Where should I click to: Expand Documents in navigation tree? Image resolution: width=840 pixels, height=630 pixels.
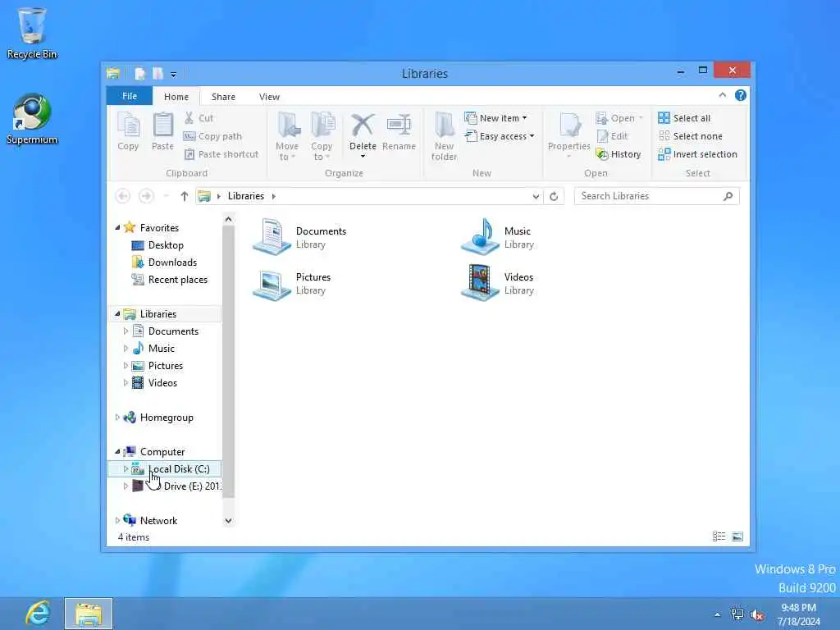point(126,331)
